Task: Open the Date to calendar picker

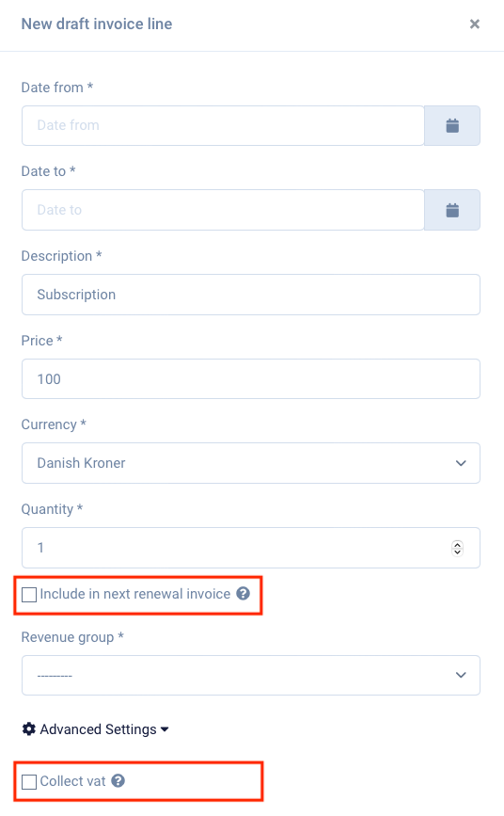Action: [x=452, y=210]
